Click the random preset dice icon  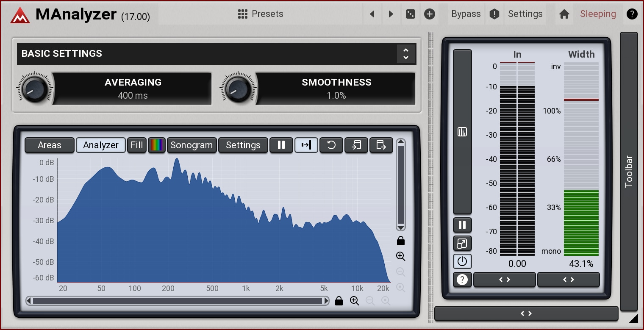coord(410,14)
